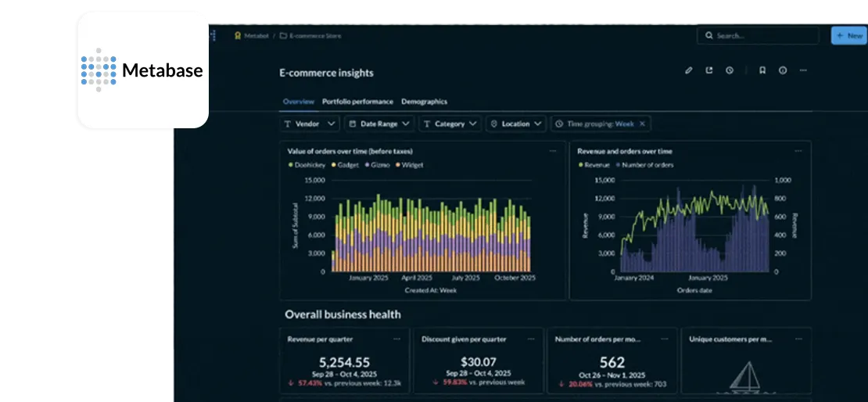
Task: Go to E-commerce Store breadcrumb link
Action: pos(315,35)
